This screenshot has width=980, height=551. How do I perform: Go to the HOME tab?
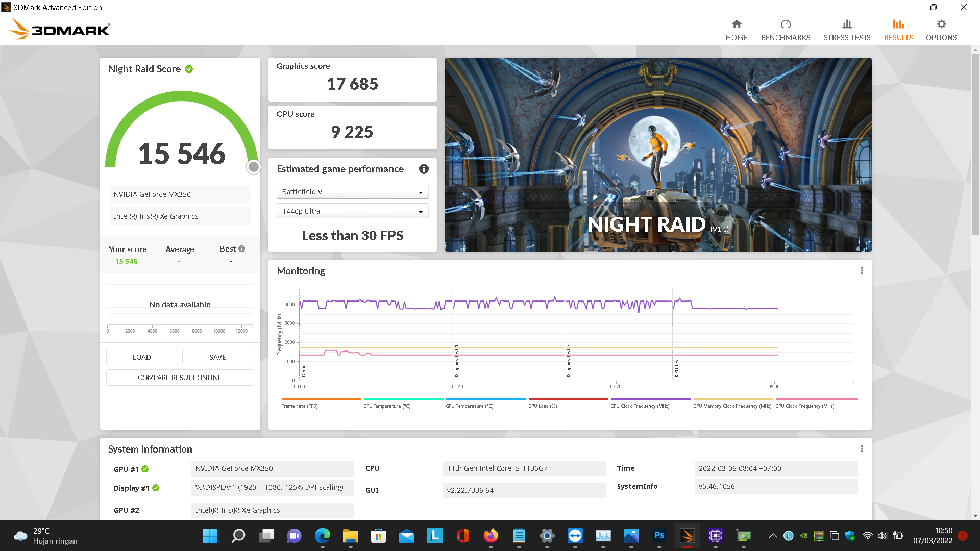[737, 31]
